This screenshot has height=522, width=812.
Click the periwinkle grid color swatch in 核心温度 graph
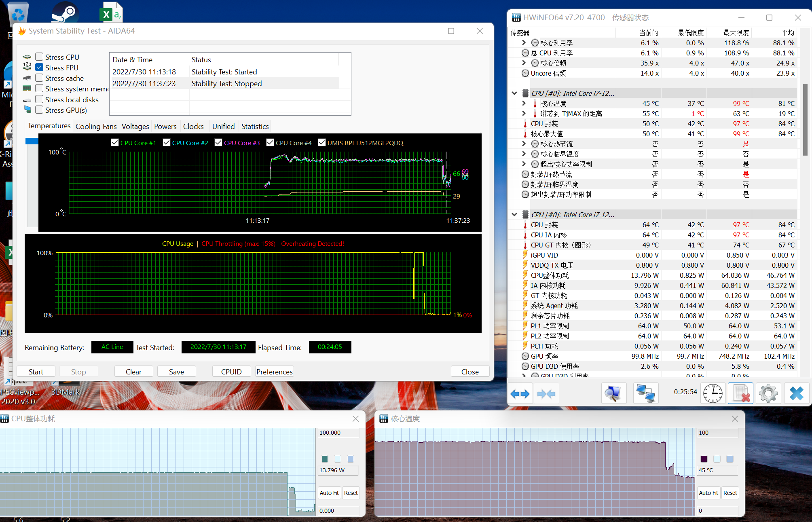(730, 459)
